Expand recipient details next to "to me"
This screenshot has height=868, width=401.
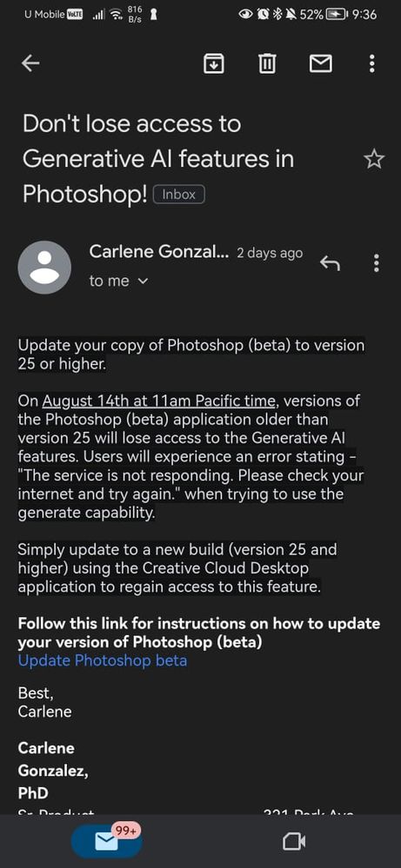point(143,282)
